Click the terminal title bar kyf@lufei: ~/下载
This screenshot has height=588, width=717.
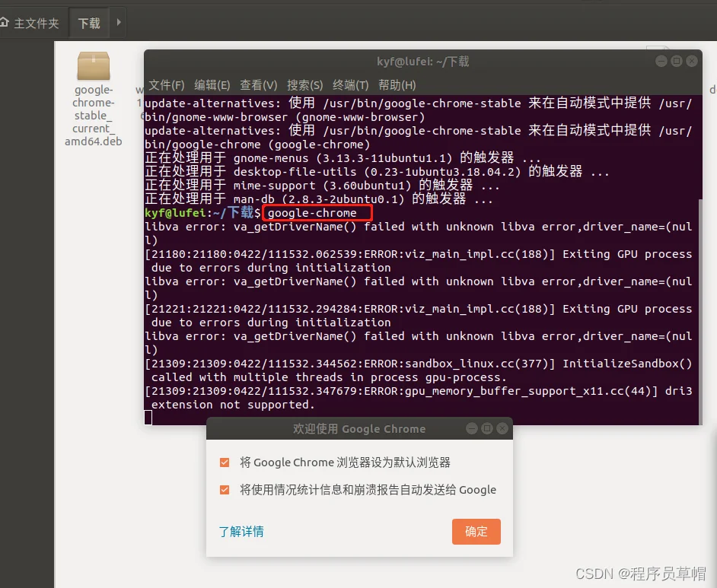tap(423, 62)
